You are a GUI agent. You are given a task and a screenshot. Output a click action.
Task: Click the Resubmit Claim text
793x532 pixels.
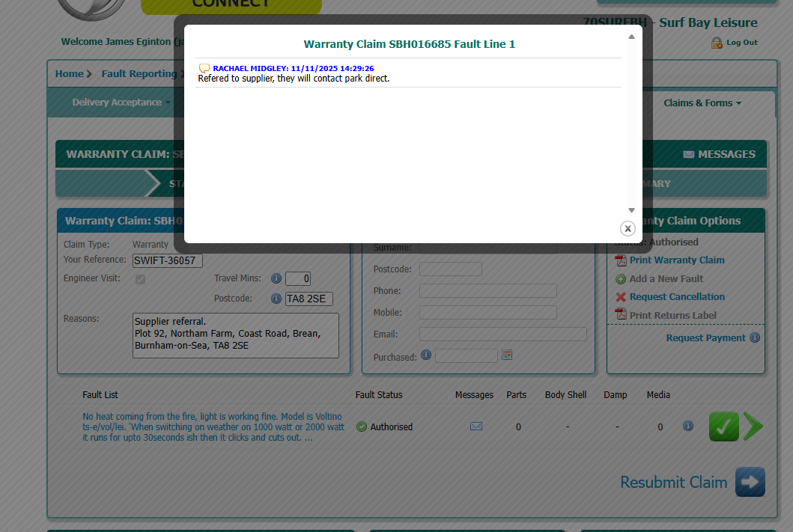[x=674, y=483]
